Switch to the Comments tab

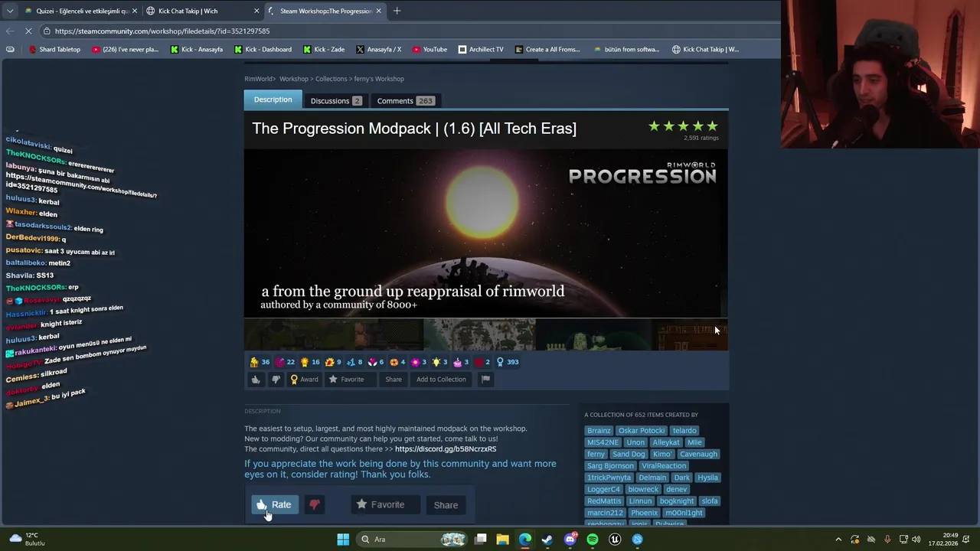tap(405, 101)
